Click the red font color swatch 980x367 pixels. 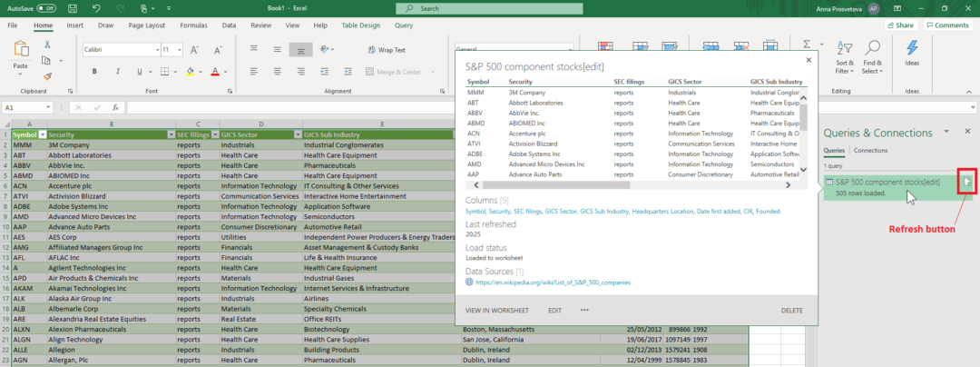[x=215, y=72]
